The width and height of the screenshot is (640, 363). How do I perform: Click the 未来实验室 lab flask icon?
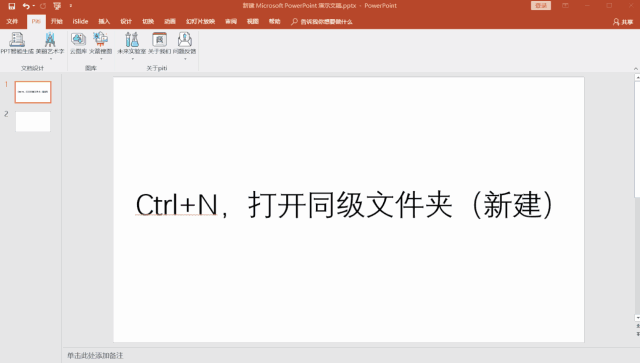coord(131,40)
